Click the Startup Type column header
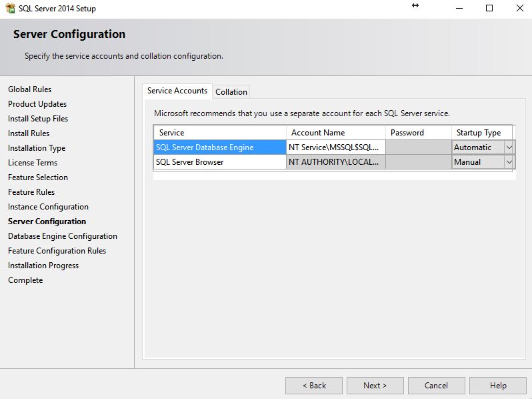Image resolution: width=532 pixels, height=399 pixels. [482, 133]
